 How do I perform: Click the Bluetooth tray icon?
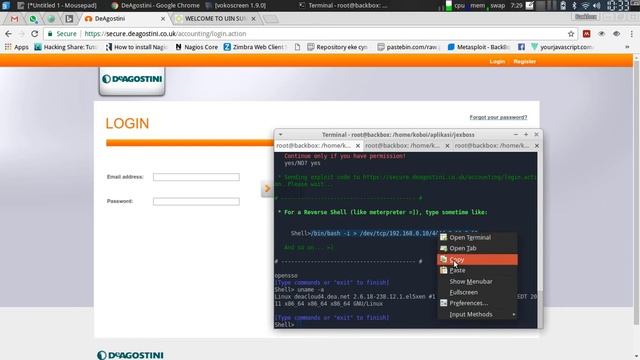pyautogui.click(x=574, y=5)
